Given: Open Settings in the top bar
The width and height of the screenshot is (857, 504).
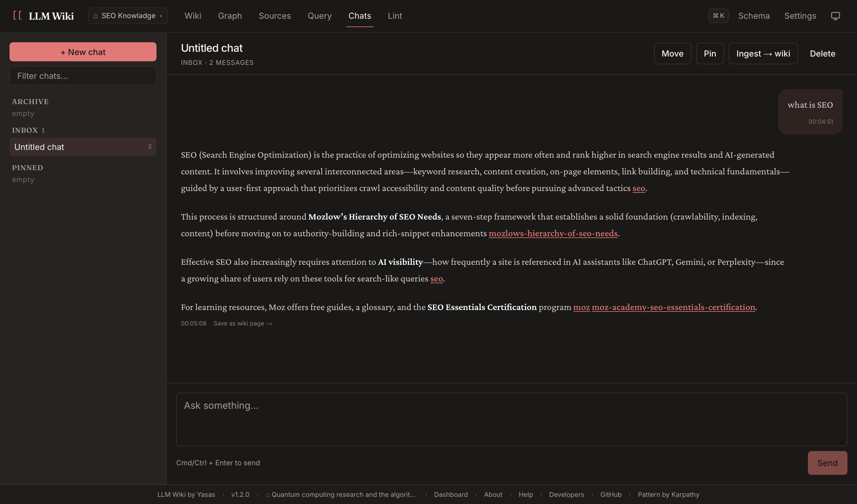Looking at the screenshot, I should pos(800,16).
